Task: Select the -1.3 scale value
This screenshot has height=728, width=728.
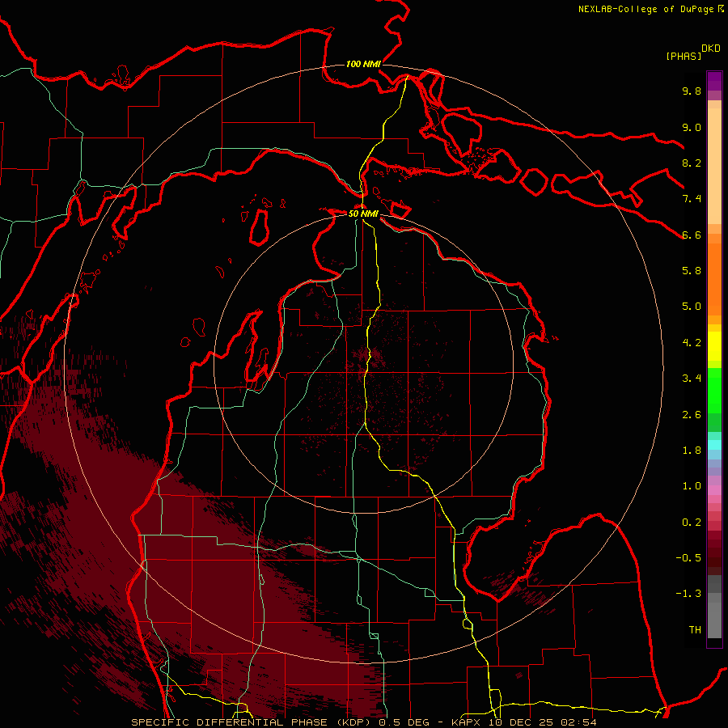Action: coord(688,594)
